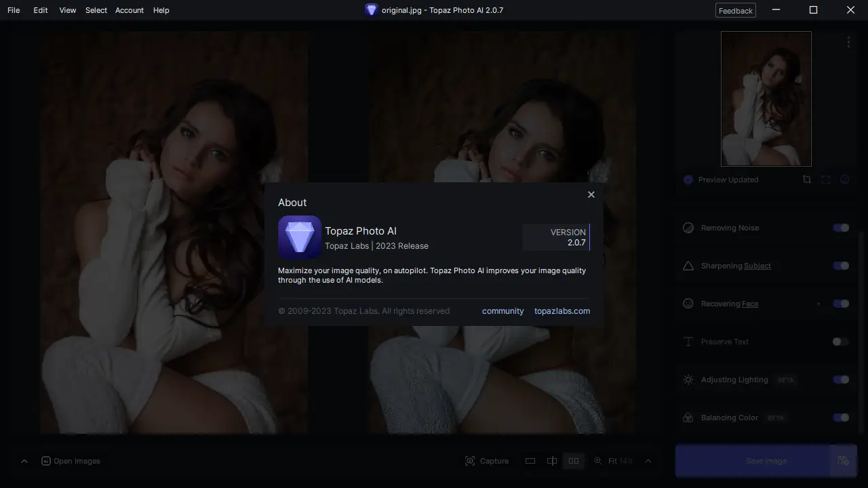This screenshot has height=488, width=868.
Task: Click the right panel vertical scrollbar
Action: (x=862, y=332)
